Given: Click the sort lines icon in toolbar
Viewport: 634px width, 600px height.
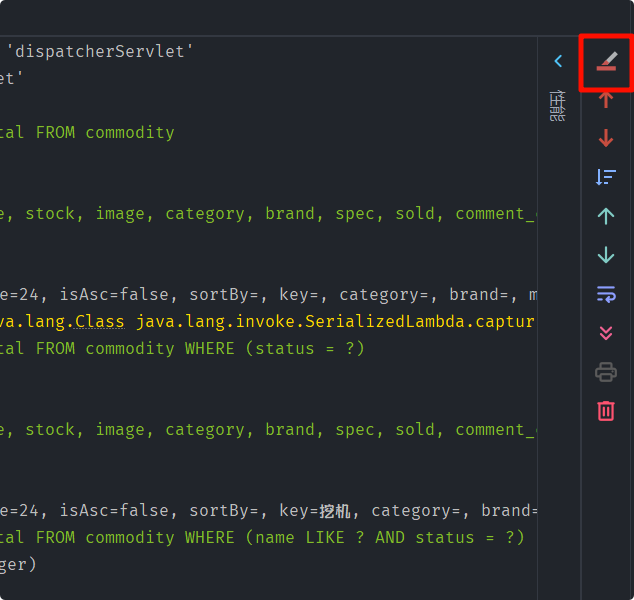Looking at the screenshot, I should [606, 177].
